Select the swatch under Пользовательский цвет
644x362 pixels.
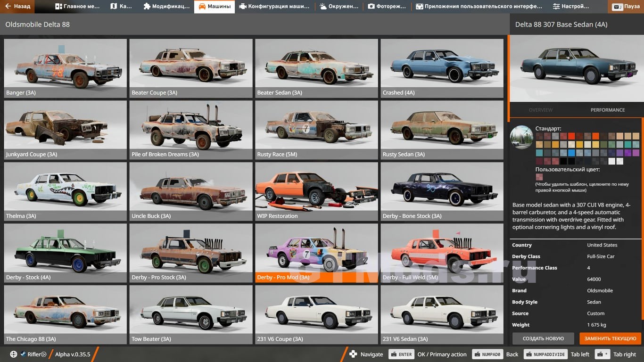point(539,177)
